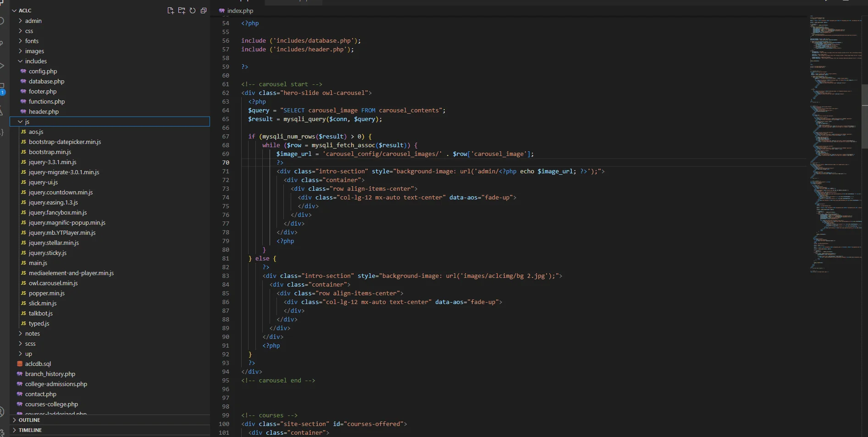Viewport: 868px width, 437px height.
Task: Refresh the Explorer file tree
Action: click(193, 11)
